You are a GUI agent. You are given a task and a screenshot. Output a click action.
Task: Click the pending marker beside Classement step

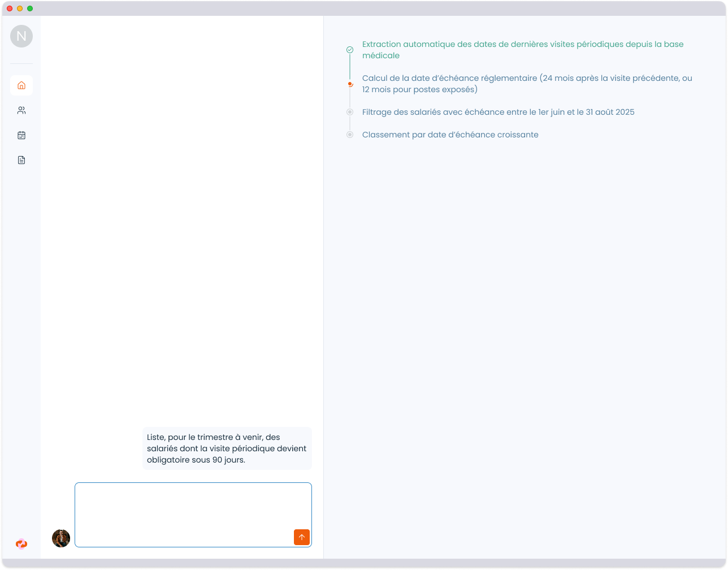350,135
